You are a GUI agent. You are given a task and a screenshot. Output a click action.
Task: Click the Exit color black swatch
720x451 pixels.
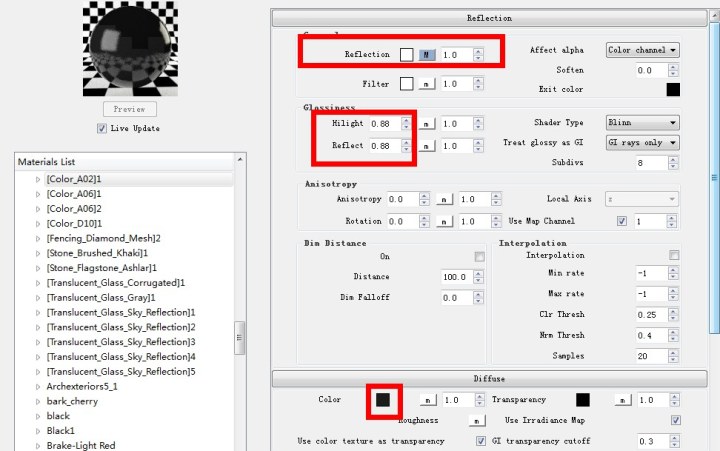tap(673, 90)
